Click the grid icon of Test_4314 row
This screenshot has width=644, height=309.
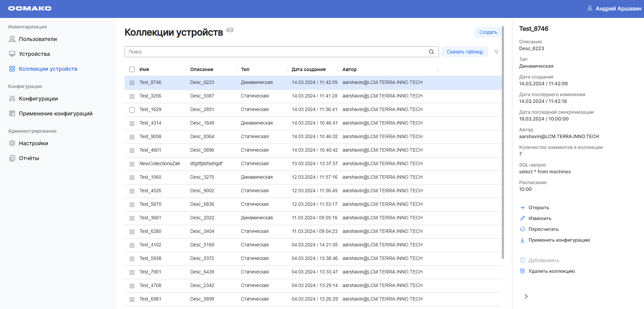[x=132, y=123]
